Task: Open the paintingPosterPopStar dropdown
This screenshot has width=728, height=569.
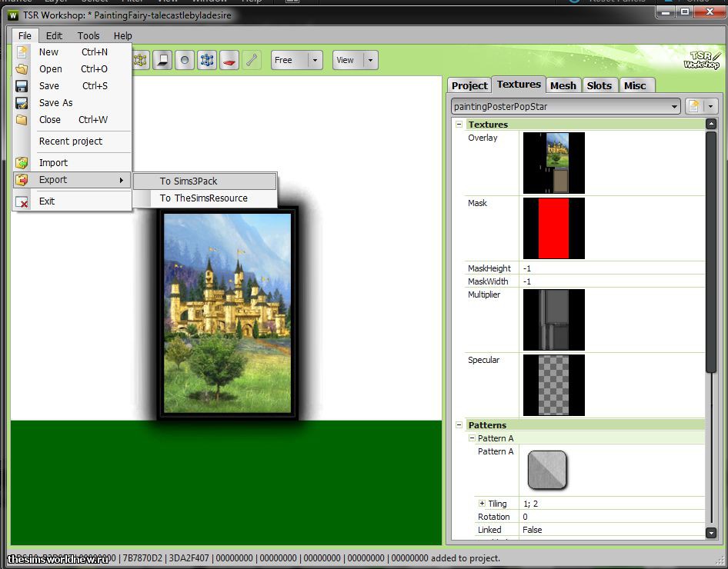Action: pos(566,106)
